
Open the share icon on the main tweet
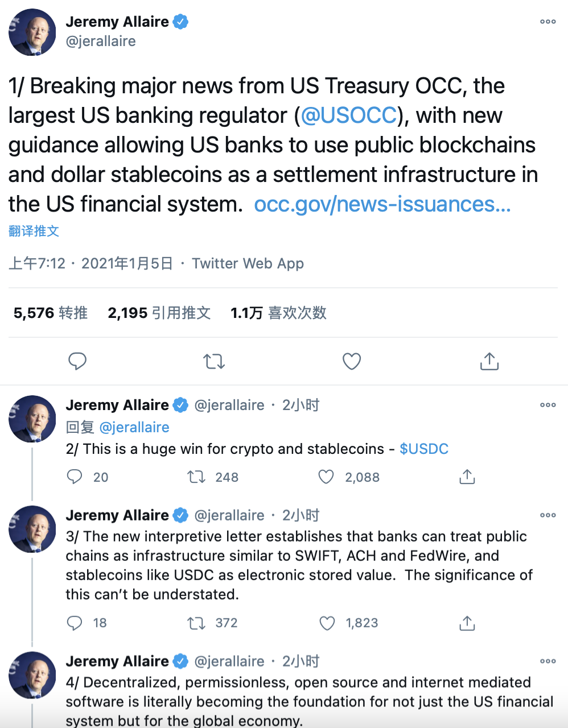pyautogui.click(x=489, y=361)
